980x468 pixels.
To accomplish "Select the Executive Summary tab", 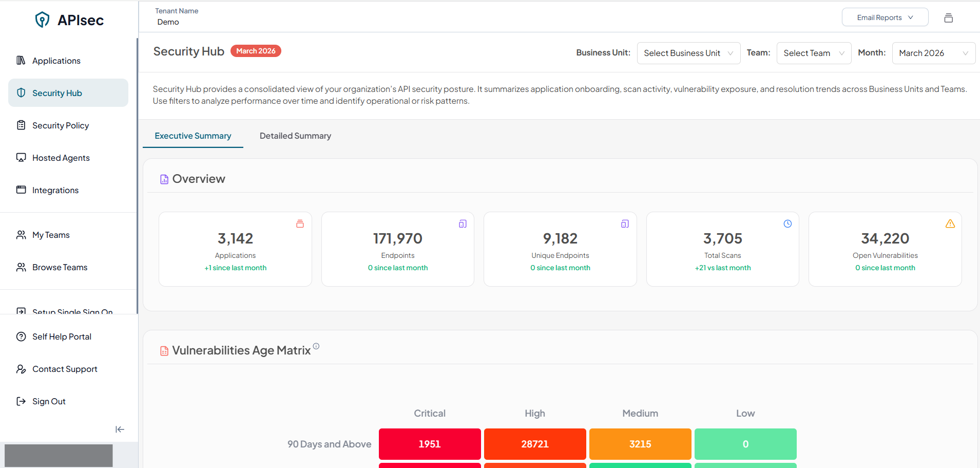I will click(193, 136).
